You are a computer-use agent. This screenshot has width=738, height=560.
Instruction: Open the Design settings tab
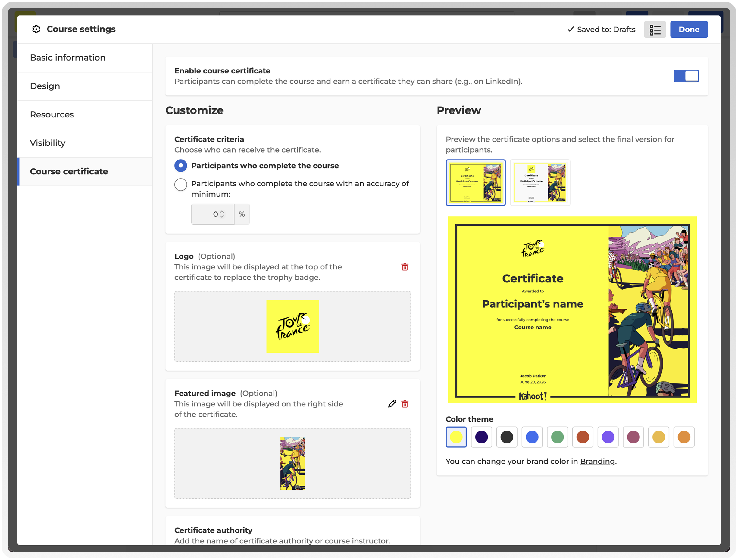(x=85, y=86)
